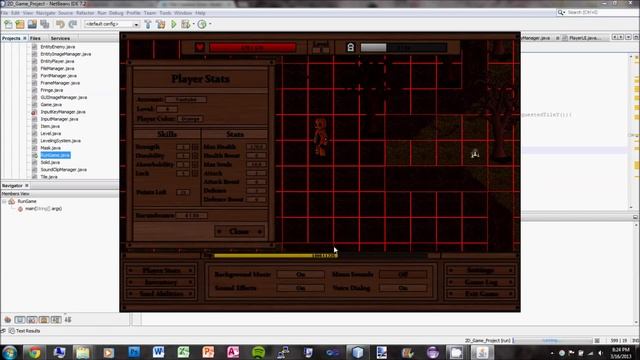The height and width of the screenshot is (360, 640).
Task: Close the Projects tab
Action: [25, 38]
